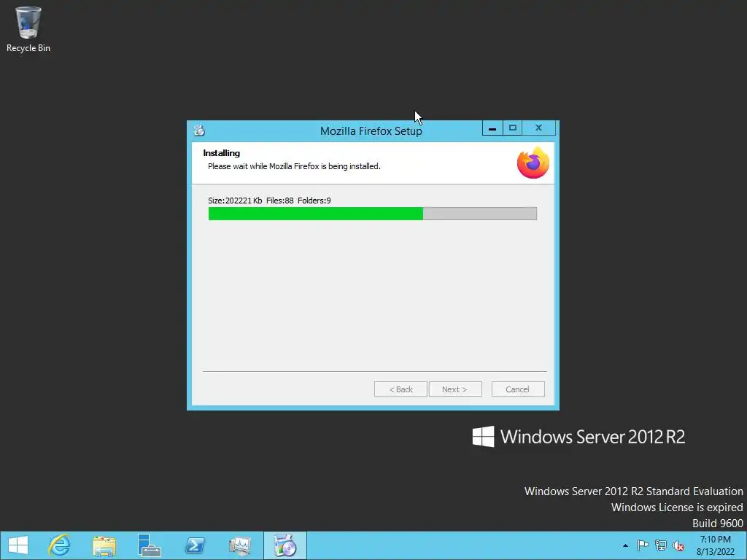Image resolution: width=747 pixels, height=560 pixels.
Task: Click the Firefox logo in the installer header
Action: pyautogui.click(x=533, y=163)
